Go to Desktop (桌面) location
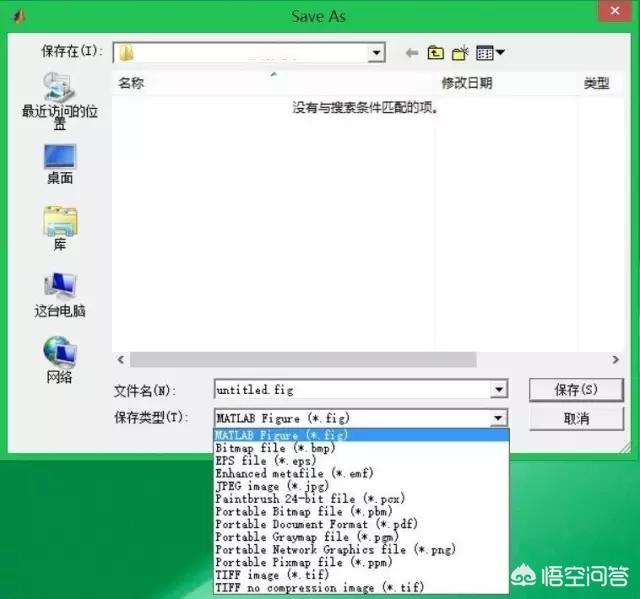 pyautogui.click(x=59, y=163)
